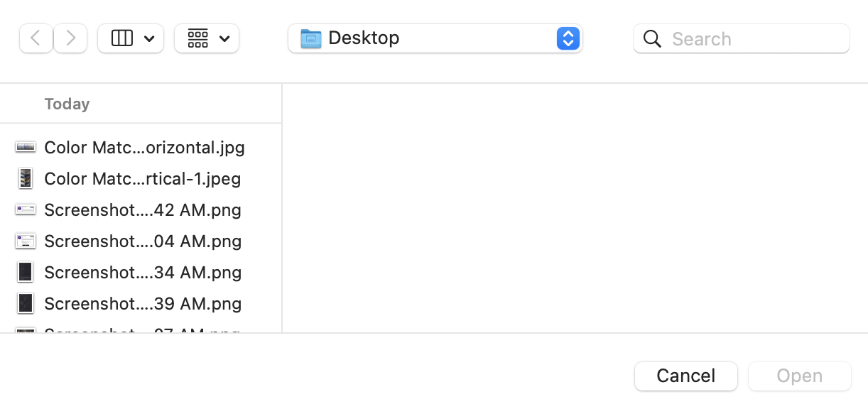Open location popup via blue up-down arrows
This screenshot has height=409, width=868.
tap(568, 38)
